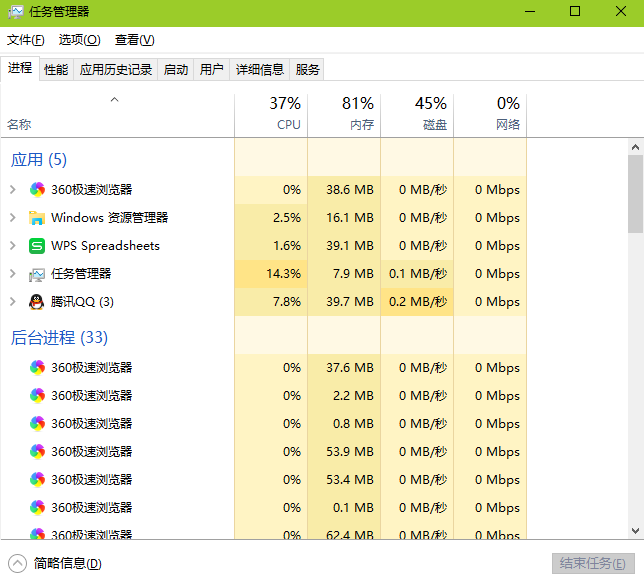Click the 腾讯QQ penguin icon
Screen dimensions: 644x587
tap(37, 302)
